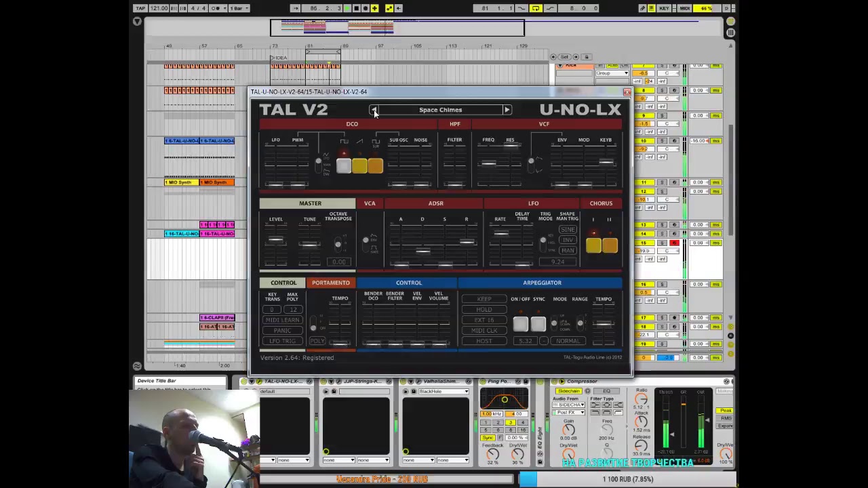This screenshot has width=868, height=488.
Task: Open NORMAL arpeggiator mode selector
Action: tap(568, 341)
